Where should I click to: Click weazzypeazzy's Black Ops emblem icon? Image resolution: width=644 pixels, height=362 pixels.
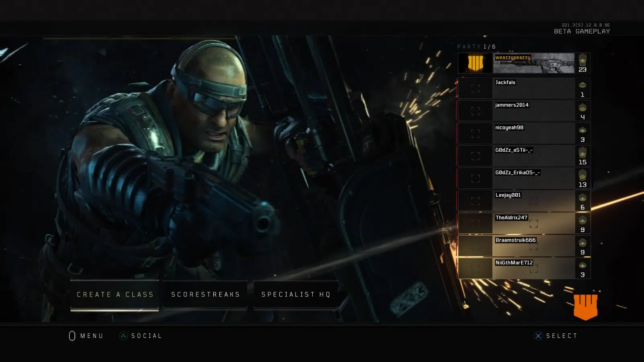click(475, 63)
